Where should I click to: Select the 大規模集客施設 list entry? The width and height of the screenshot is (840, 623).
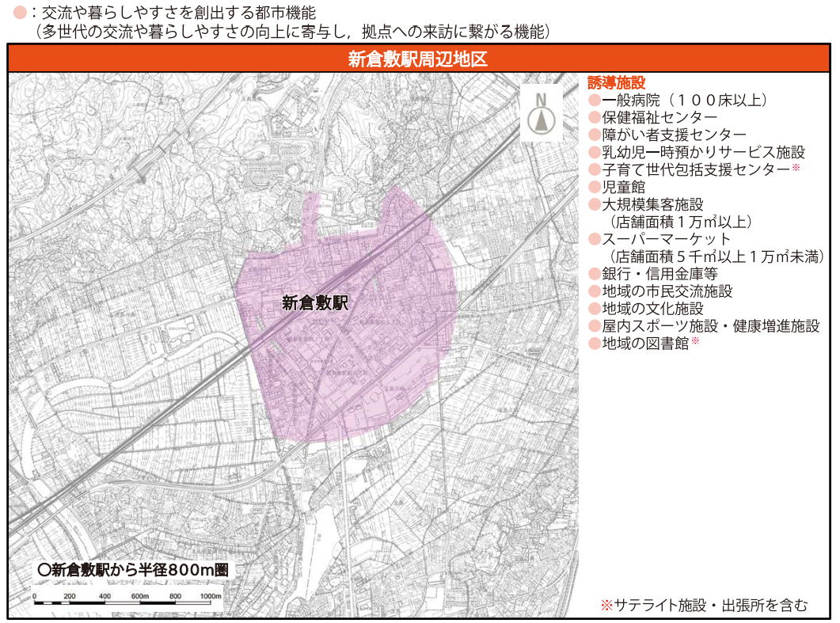tap(652, 205)
